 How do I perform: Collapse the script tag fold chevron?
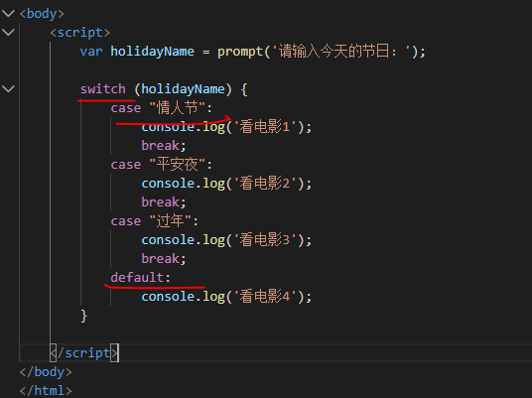tap(8, 33)
